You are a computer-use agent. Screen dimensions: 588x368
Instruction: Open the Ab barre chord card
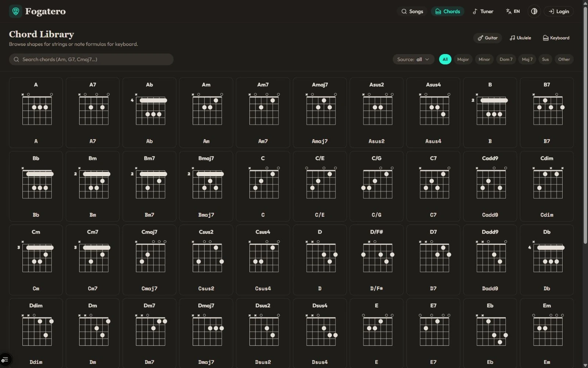(149, 113)
